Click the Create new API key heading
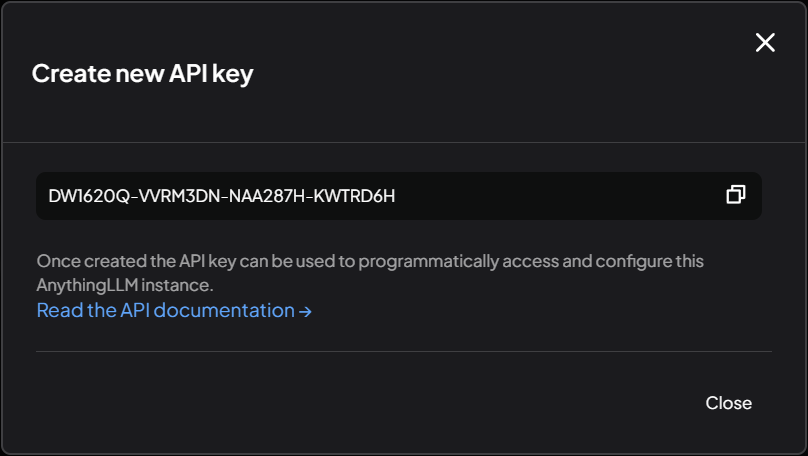The width and height of the screenshot is (808, 456). pos(142,73)
